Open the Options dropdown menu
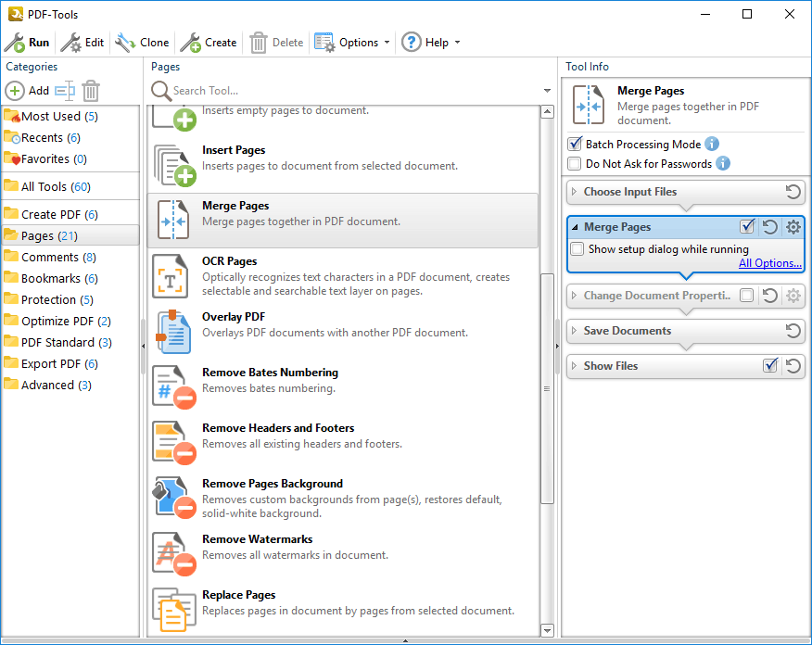The height and width of the screenshot is (645, 812). point(352,43)
